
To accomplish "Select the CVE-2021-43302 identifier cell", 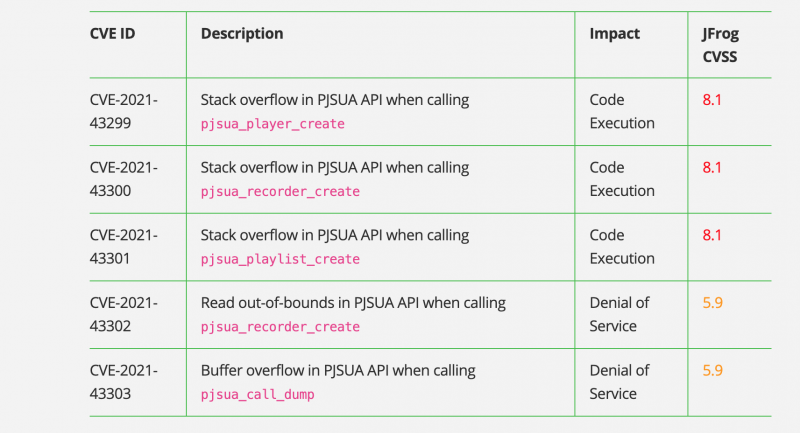I will point(124,314).
